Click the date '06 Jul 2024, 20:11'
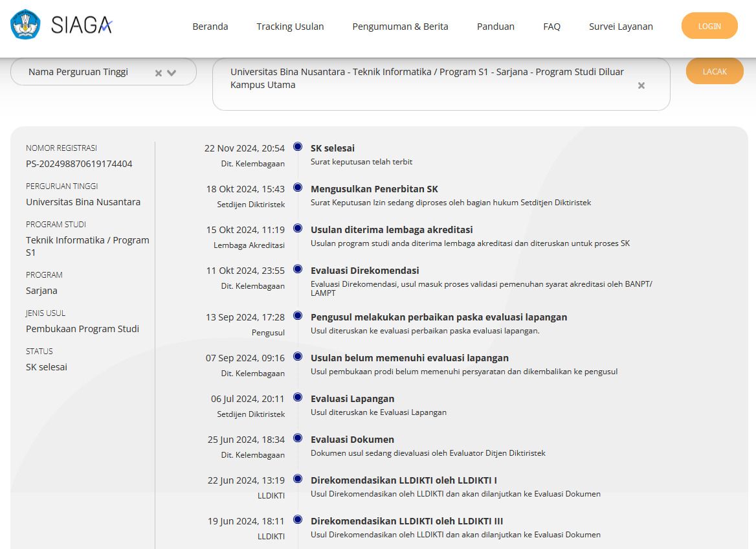Image resolution: width=756 pixels, height=549 pixels. click(248, 399)
